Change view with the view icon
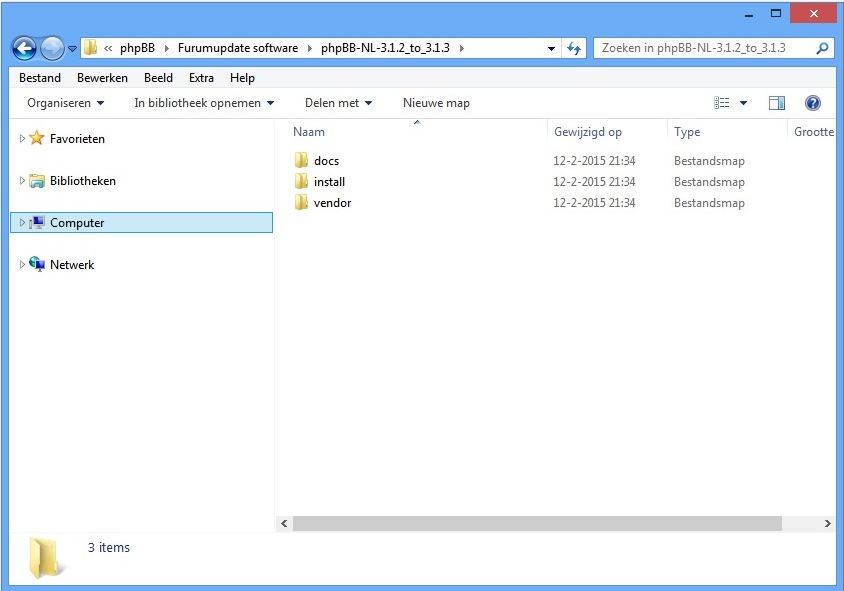Screen dimensions: 844x591 722,103
